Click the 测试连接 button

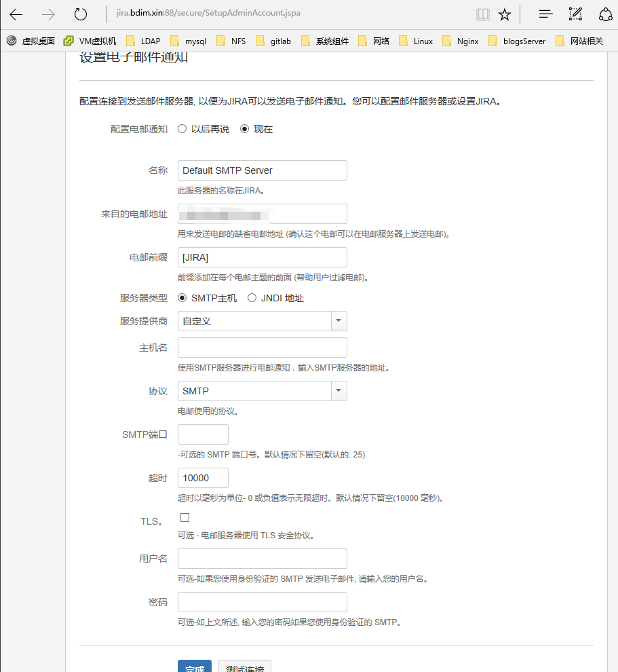click(244, 667)
